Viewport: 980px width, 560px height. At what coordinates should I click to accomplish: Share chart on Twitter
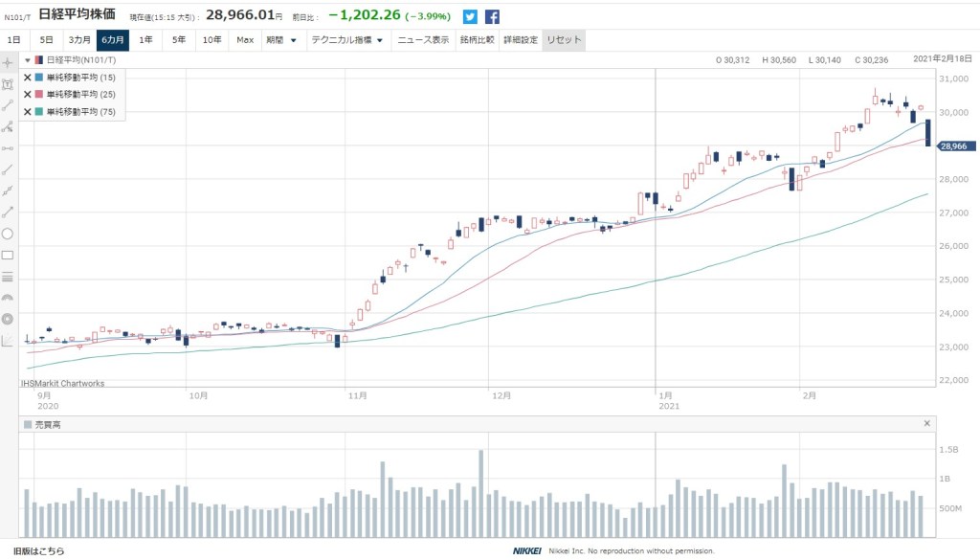470,16
